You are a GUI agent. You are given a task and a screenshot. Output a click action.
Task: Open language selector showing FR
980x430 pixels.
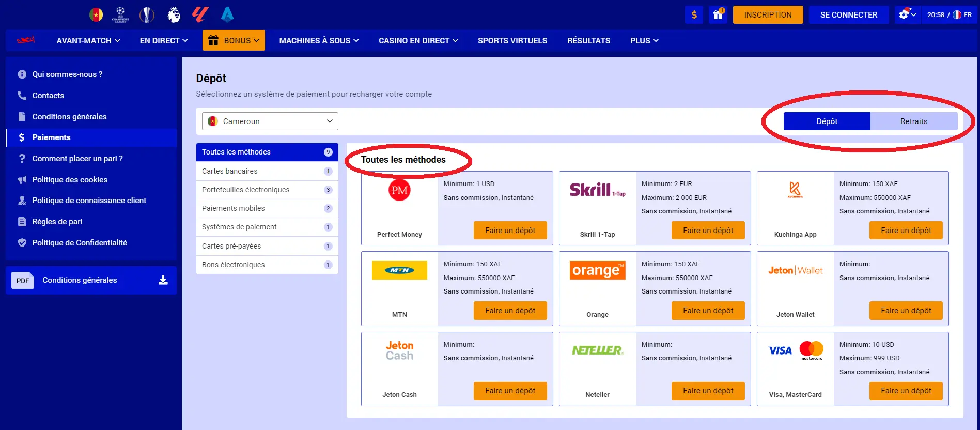[x=962, y=14]
